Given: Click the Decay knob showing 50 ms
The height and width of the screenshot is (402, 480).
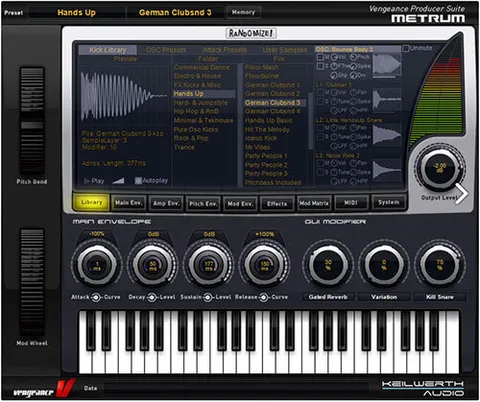Looking at the screenshot, I should click(x=153, y=265).
